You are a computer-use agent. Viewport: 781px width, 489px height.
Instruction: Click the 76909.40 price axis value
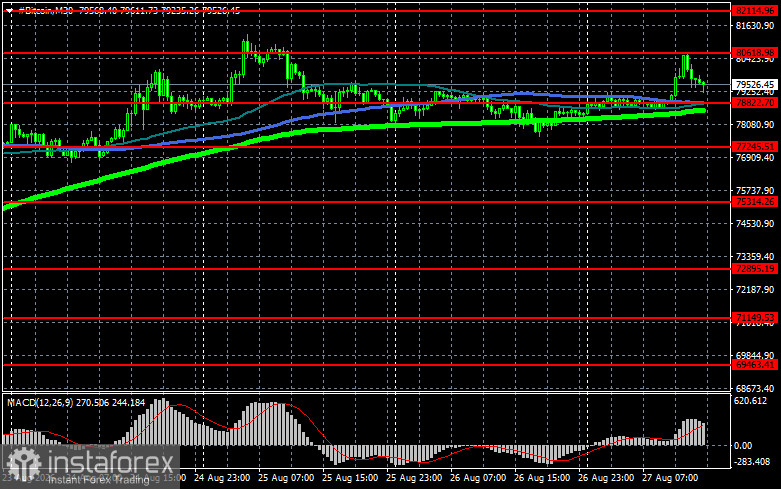click(x=755, y=157)
